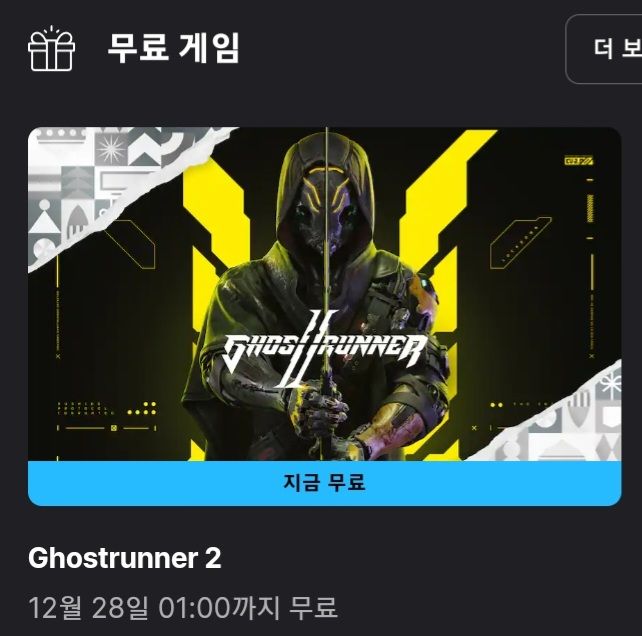Click the 12월 28일 01:00까지 무료 text
The width and height of the screenshot is (642, 636).
coord(183,607)
